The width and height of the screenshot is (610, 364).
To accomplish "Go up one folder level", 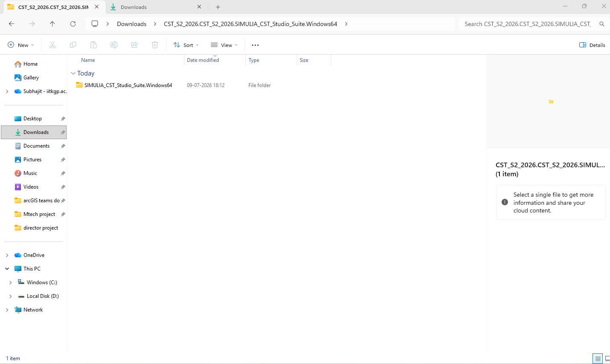I will pyautogui.click(x=53, y=24).
